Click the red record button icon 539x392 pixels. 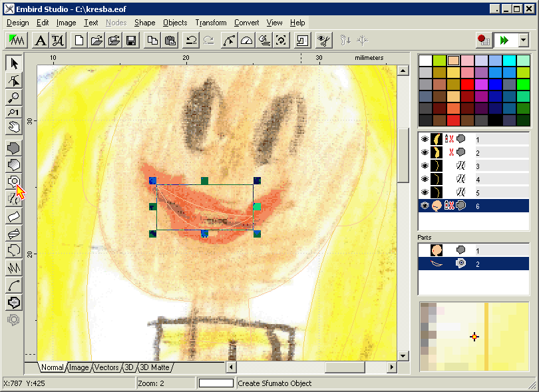click(x=483, y=41)
